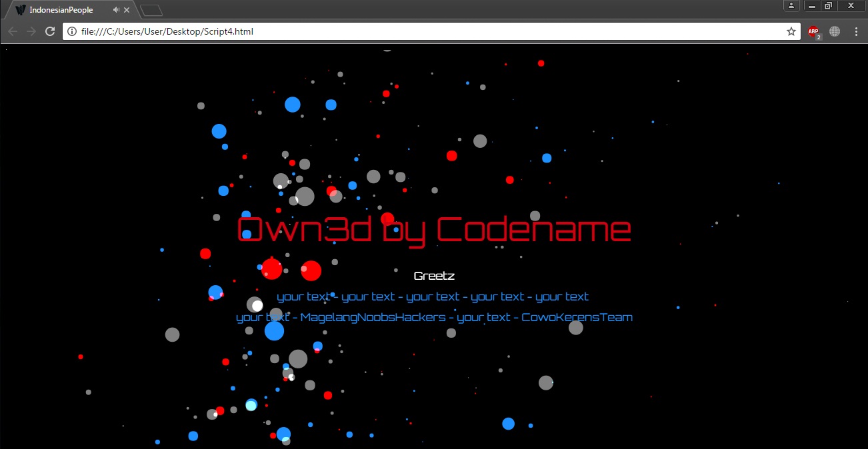Screen dimensions: 868x449
Task: Click inside the address bar showing Script4.html
Action: point(267,31)
